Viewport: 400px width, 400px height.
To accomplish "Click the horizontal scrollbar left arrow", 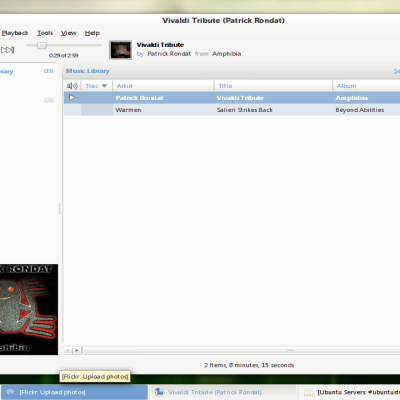I will click(68, 350).
